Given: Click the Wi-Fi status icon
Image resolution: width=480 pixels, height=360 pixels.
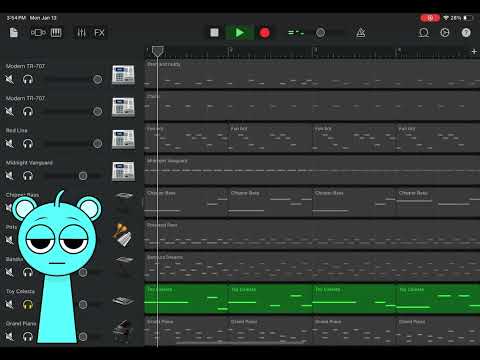Looking at the screenshot, I should pyautogui.click(x=446, y=18).
